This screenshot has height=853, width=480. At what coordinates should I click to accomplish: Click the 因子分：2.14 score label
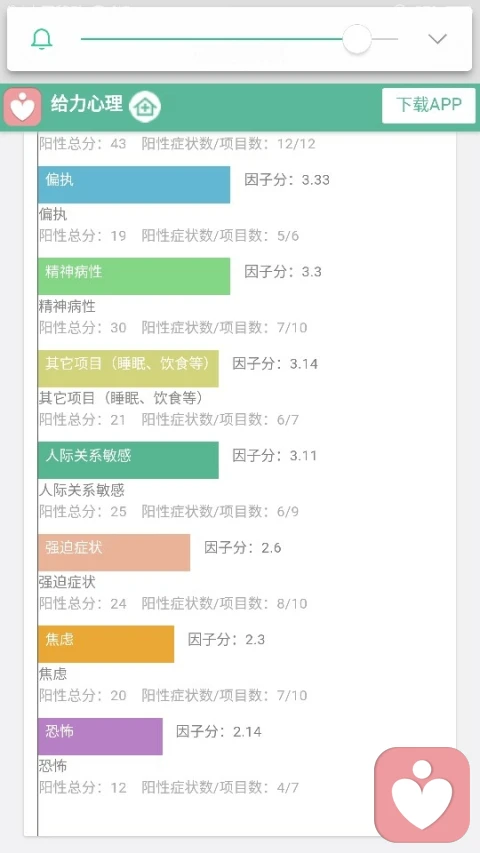(219, 732)
